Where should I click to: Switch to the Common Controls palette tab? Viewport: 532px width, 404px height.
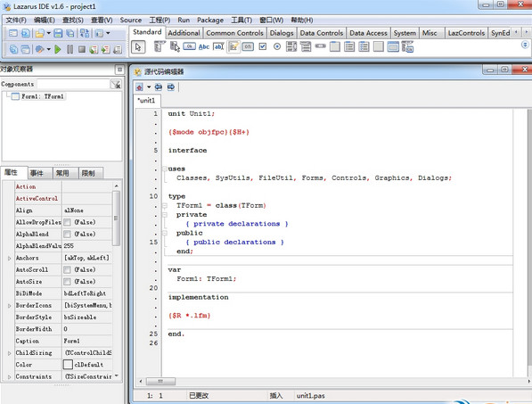coord(234,33)
